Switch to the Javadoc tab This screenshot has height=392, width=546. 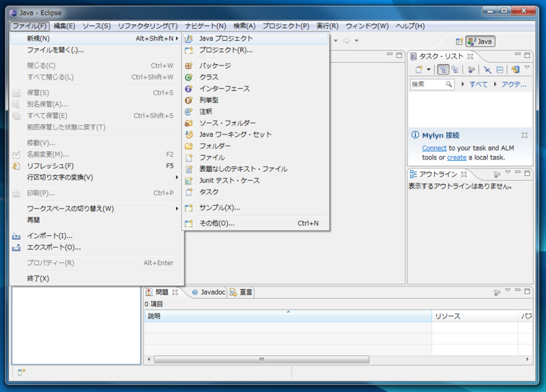click(x=209, y=292)
